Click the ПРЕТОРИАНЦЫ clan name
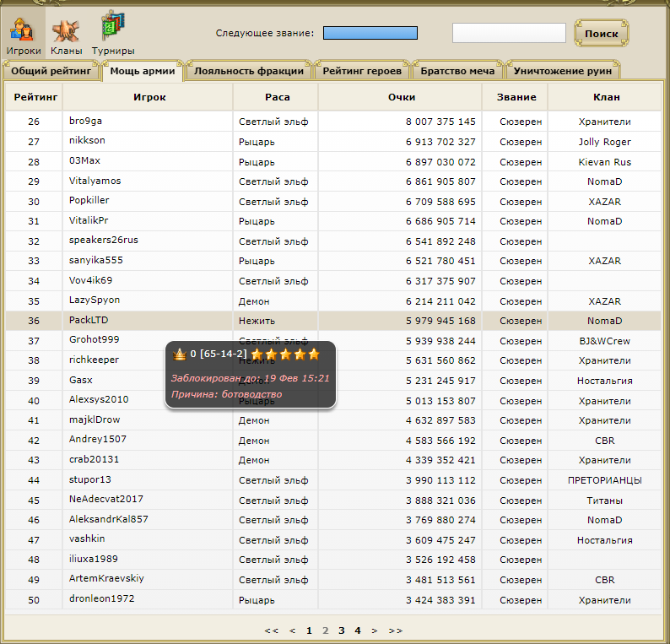Viewport: 670px width, 644px height. pyautogui.click(x=605, y=480)
